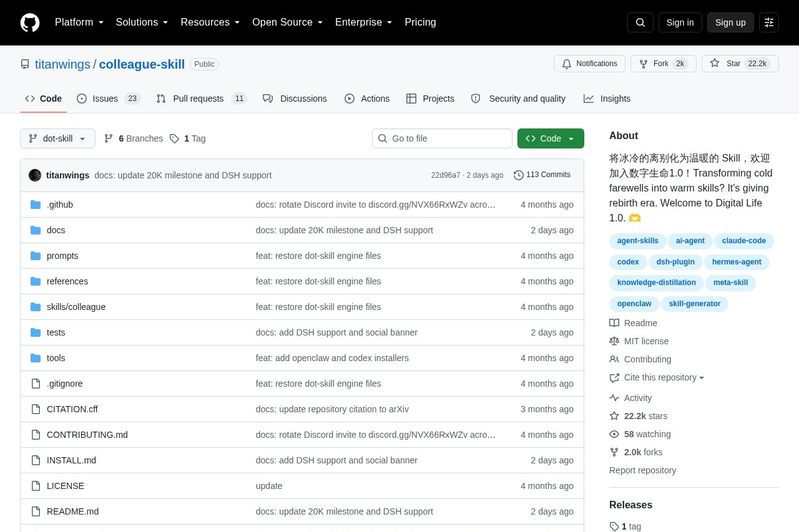Click the .github folder icon
799x532 pixels.
point(36,205)
